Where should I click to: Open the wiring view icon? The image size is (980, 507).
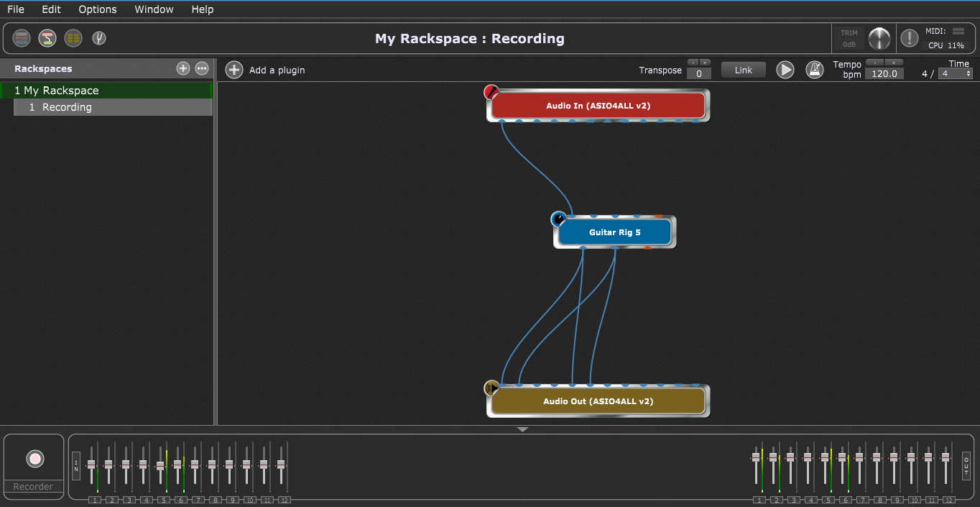coord(47,38)
